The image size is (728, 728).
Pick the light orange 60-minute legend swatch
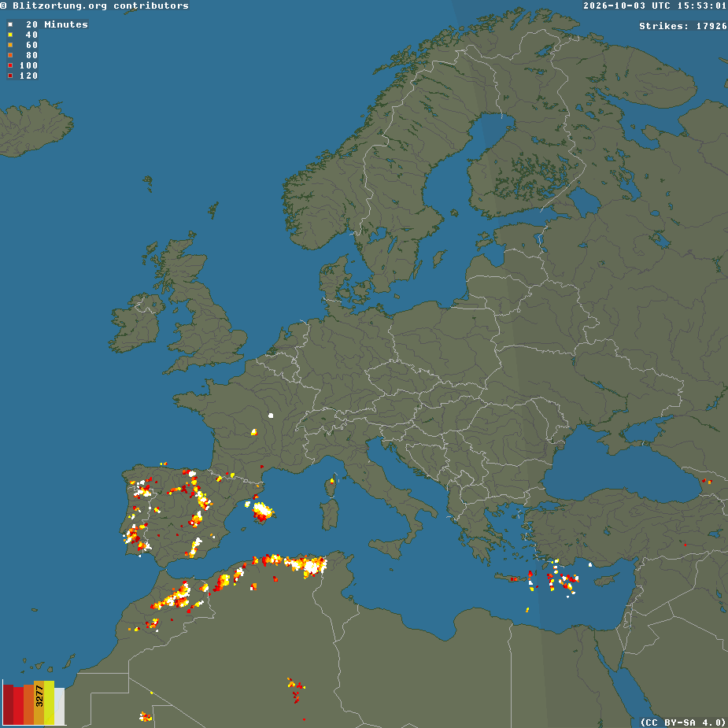(10, 45)
